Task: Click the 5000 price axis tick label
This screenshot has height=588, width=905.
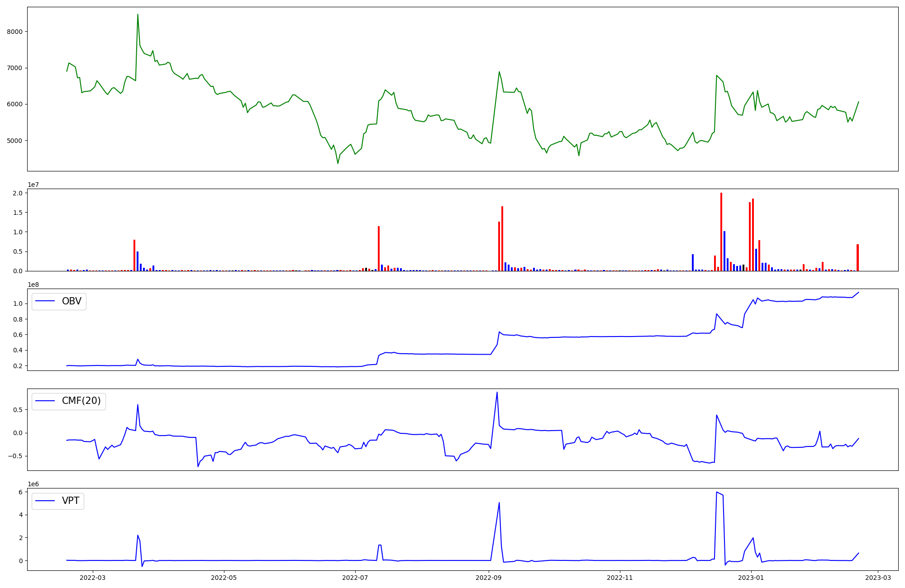Action: (14, 141)
